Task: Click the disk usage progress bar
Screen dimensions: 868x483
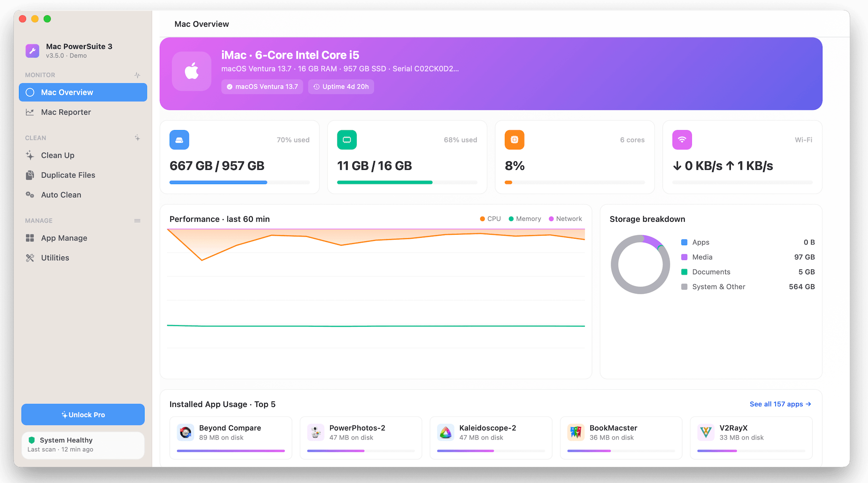Action: point(240,183)
